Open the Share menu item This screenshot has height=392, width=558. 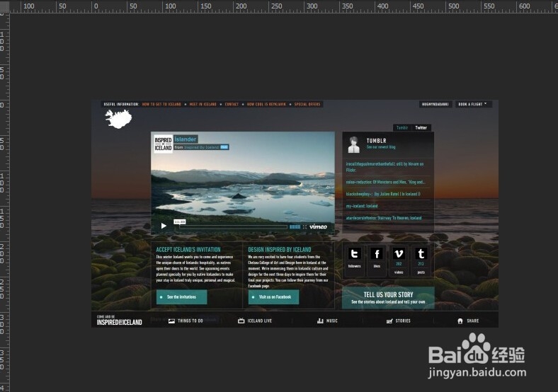pyautogui.click(x=468, y=321)
